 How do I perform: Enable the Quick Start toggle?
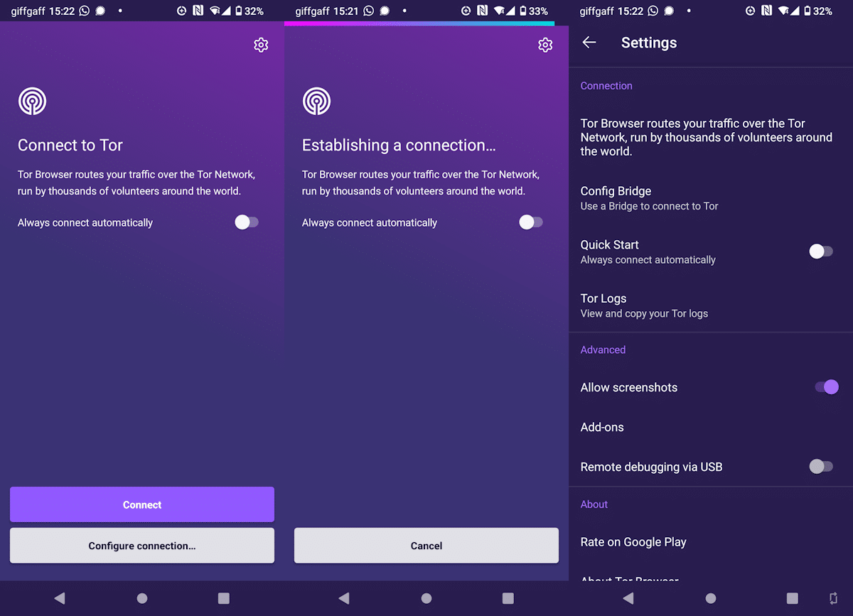tap(821, 252)
